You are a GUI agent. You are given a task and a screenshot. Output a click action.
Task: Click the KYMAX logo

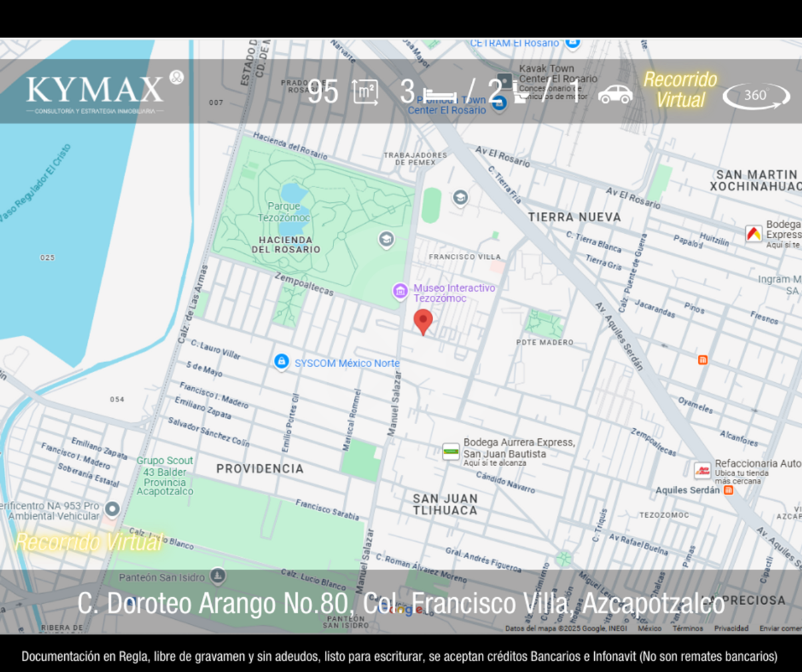(104, 92)
